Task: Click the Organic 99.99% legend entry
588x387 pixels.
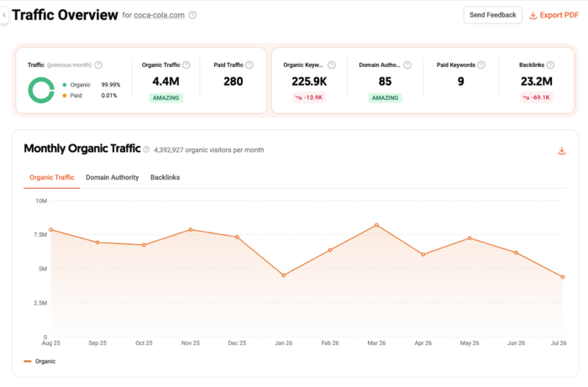Action: pyautogui.click(x=91, y=85)
